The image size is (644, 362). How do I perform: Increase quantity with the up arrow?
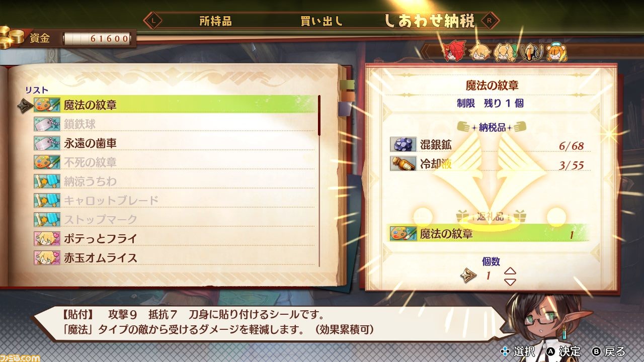pos(510,270)
